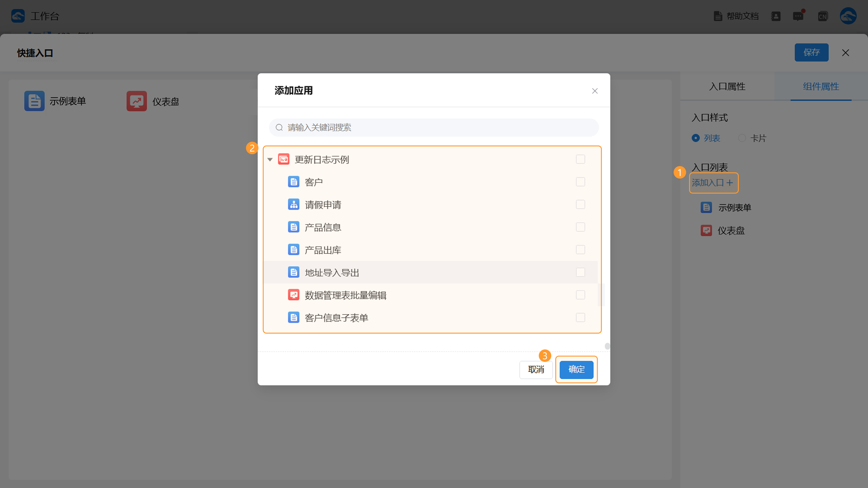Switch language via CN icon
The image size is (868, 488).
click(823, 16)
